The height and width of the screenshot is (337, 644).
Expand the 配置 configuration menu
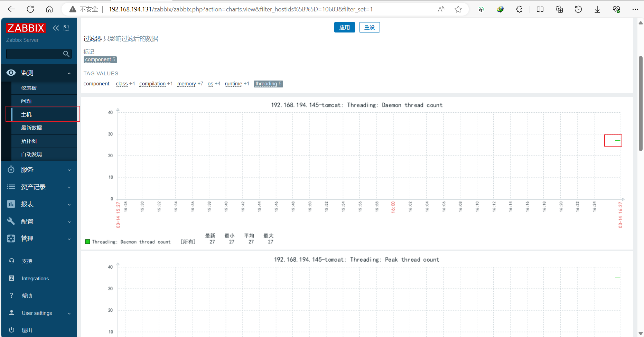click(x=39, y=222)
